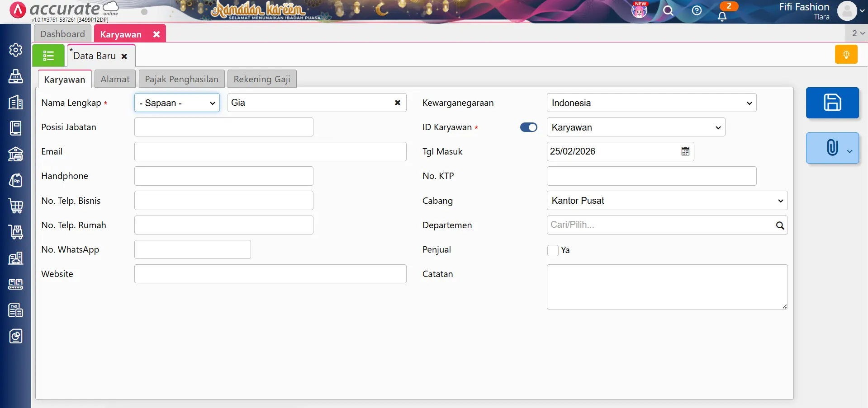Save the new employee record
The width and height of the screenshot is (868, 408).
pyautogui.click(x=832, y=103)
